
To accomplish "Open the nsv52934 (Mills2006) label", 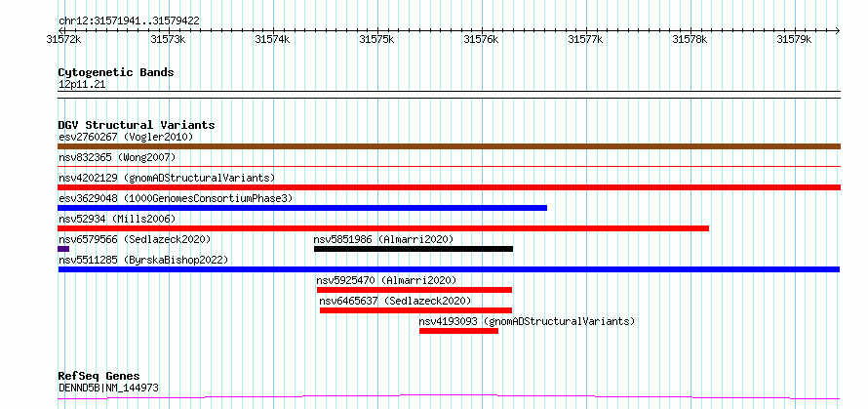I will pos(117,219).
